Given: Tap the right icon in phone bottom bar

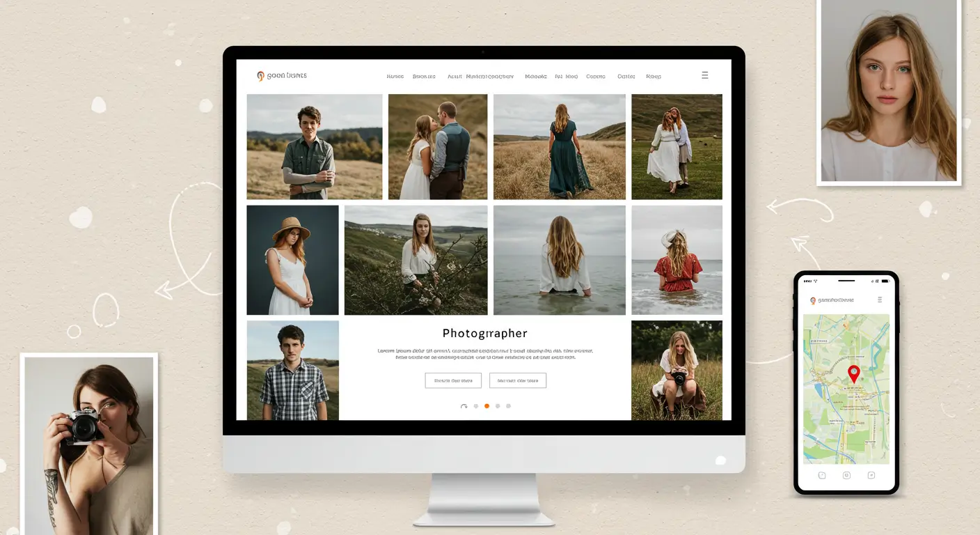Looking at the screenshot, I should coord(871,475).
